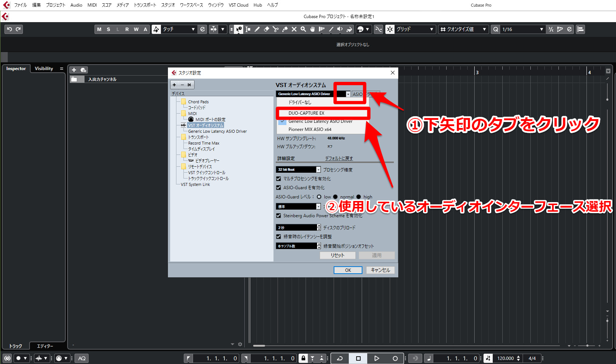
Task: Click the Record transport button
Action: point(395,358)
